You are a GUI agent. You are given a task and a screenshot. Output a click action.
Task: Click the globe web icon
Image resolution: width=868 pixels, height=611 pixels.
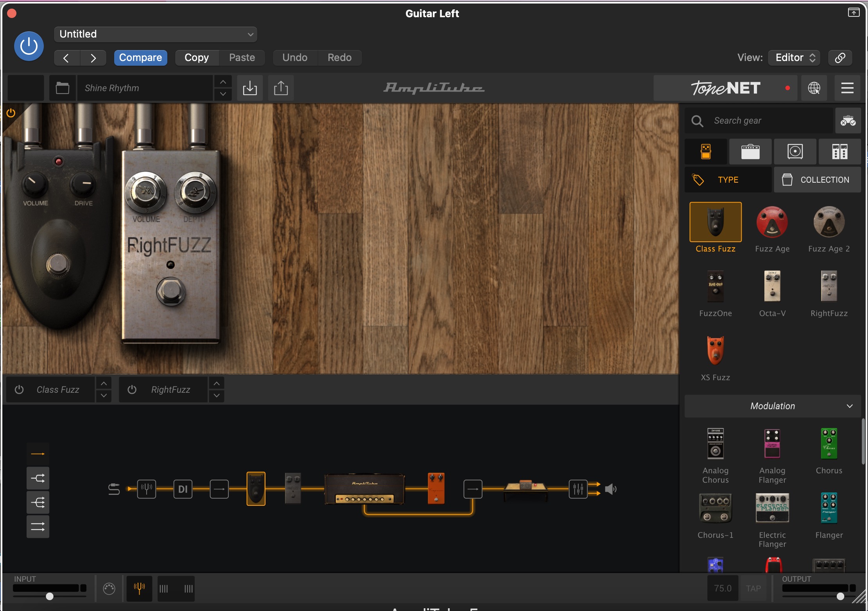(x=814, y=88)
